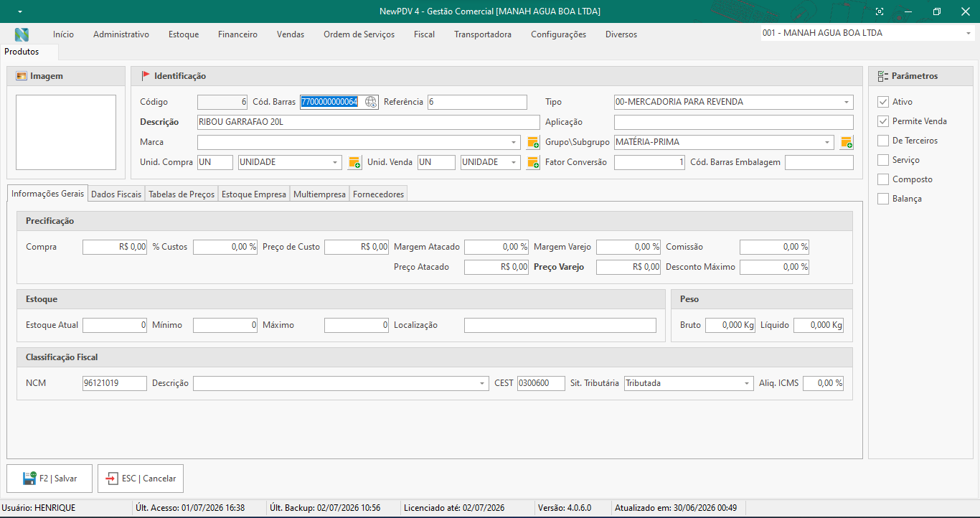Viewport: 980px width, 518px height.
Task: Click the Descrição text field
Action: coord(369,122)
